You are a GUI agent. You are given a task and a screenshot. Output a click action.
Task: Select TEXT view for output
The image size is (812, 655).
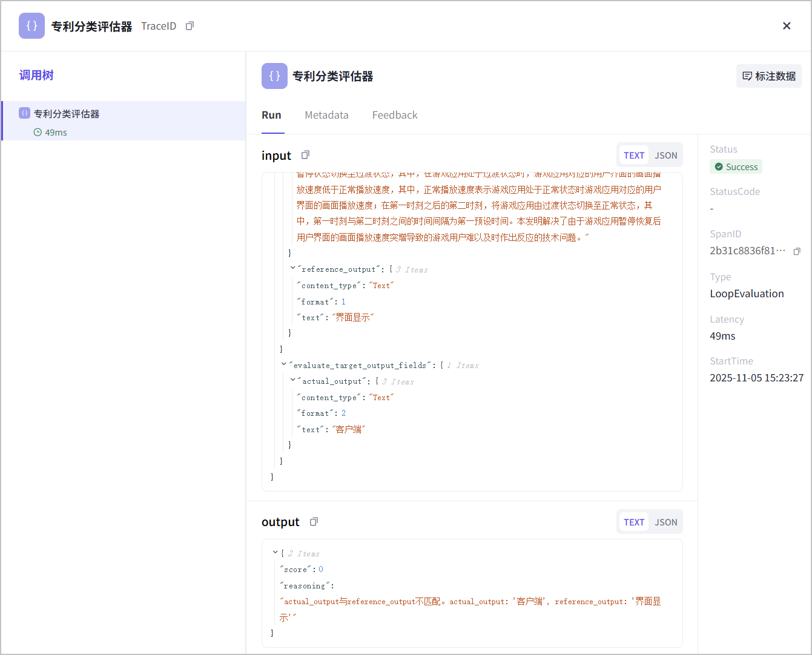pyautogui.click(x=634, y=522)
